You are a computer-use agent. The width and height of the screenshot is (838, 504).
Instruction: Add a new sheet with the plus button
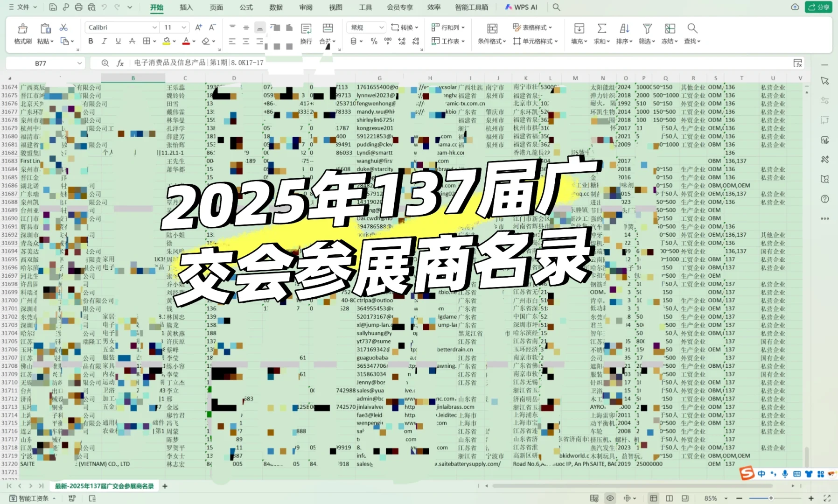point(165,486)
